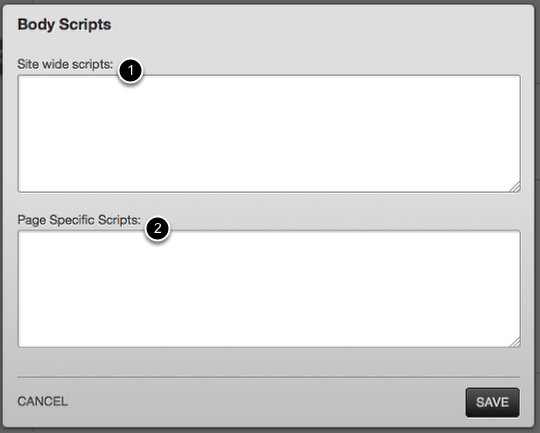Click the CANCEL link

[x=43, y=401]
